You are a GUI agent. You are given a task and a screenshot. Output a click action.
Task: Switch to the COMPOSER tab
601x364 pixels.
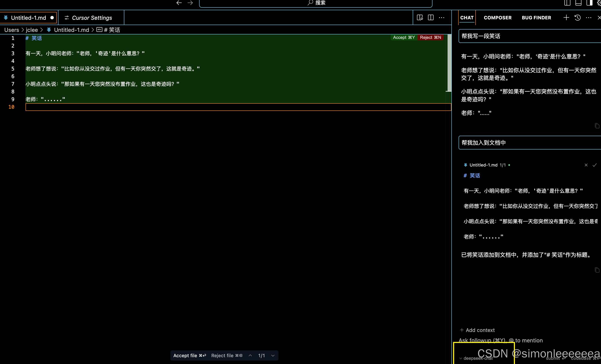(498, 18)
